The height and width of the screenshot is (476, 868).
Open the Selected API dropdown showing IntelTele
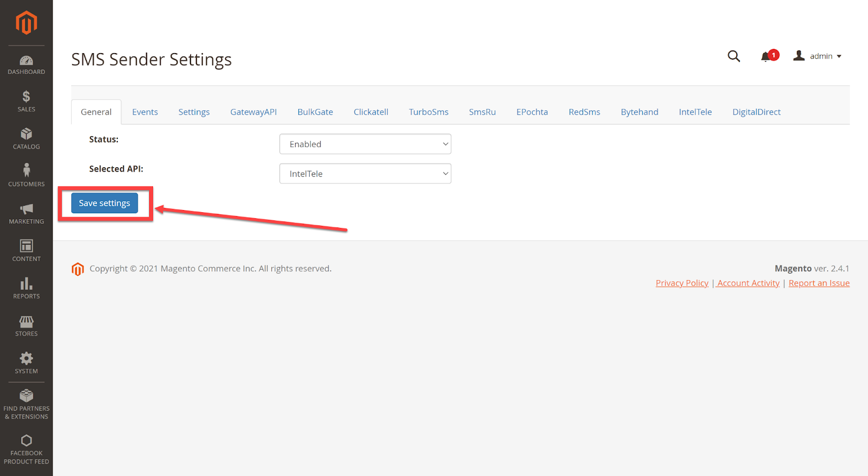pyautogui.click(x=365, y=174)
